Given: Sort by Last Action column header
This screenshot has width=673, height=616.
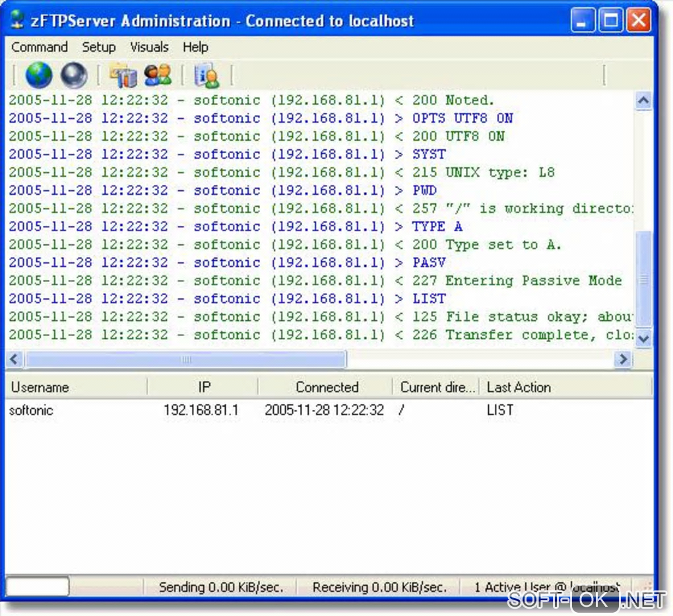Looking at the screenshot, I should 565,387.
